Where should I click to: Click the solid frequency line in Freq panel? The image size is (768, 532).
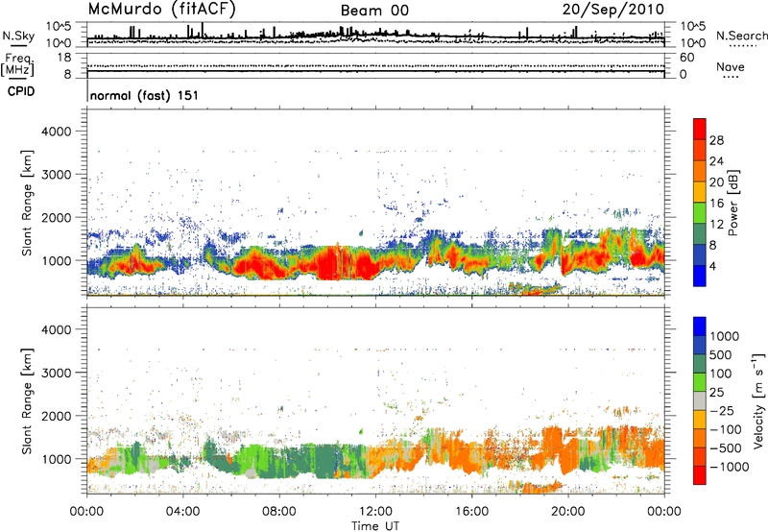[375, 71]
